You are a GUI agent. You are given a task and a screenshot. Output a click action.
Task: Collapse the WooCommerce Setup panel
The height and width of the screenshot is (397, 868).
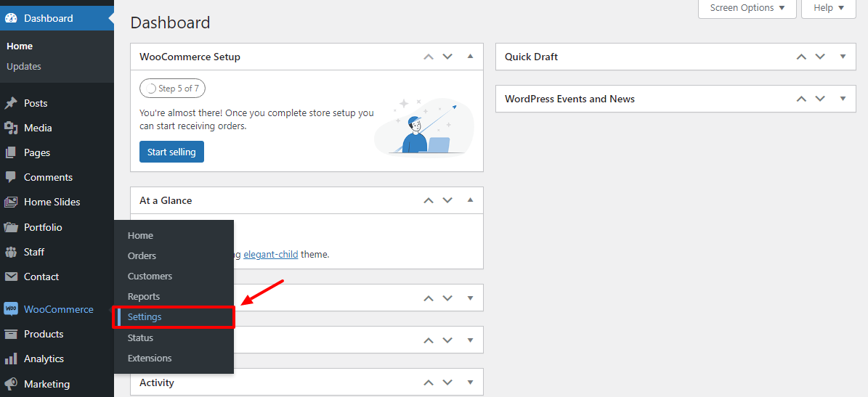tap(470, 57)
